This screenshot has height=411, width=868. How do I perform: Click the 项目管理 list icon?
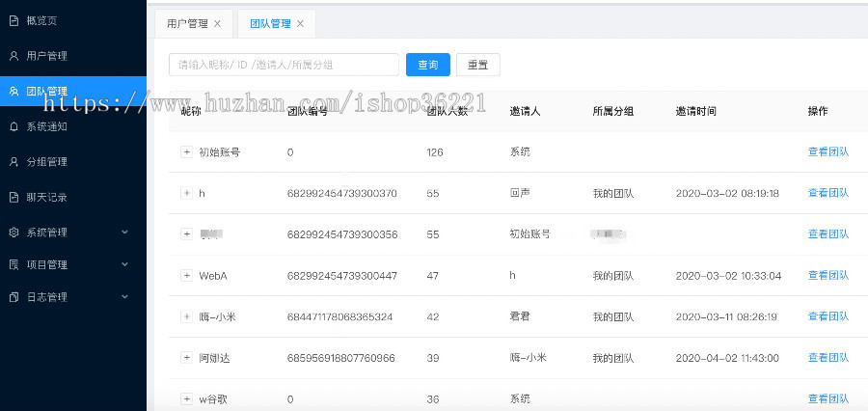14,264
